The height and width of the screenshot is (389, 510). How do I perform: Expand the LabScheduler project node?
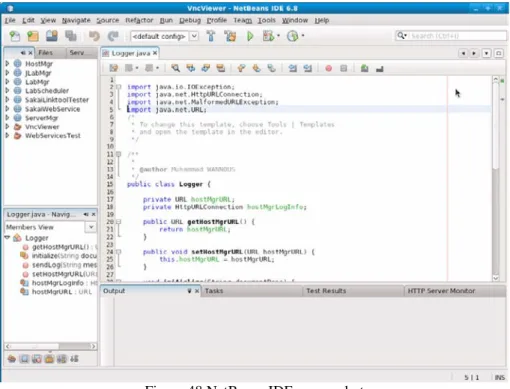[7, 90]
